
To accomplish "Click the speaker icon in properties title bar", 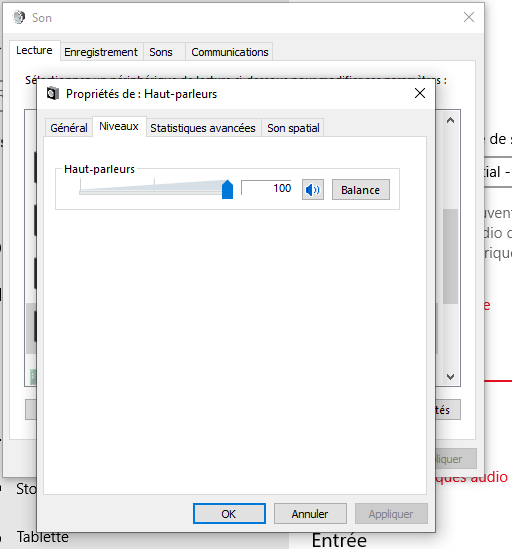I will click(x=53, y=93).
